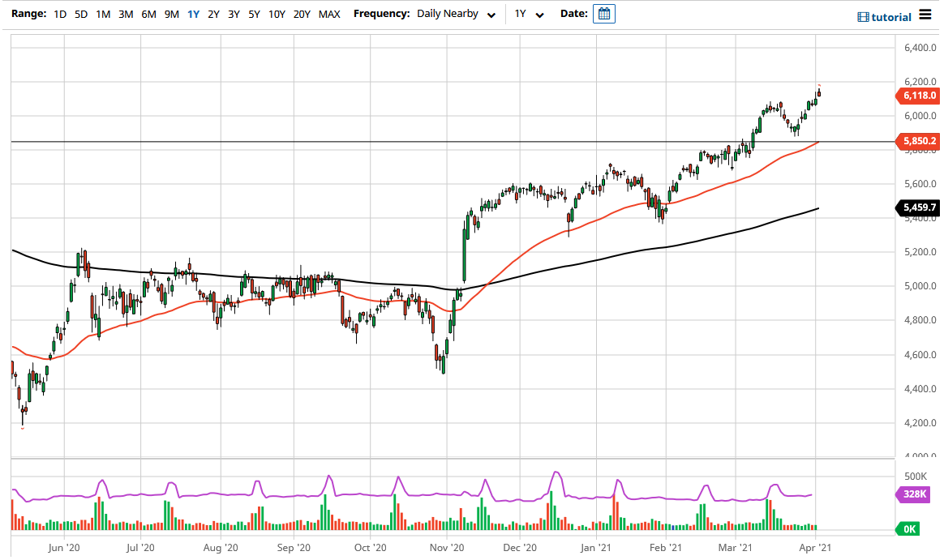
Task: Toggle the 6M range view
Action: [148, 14]
